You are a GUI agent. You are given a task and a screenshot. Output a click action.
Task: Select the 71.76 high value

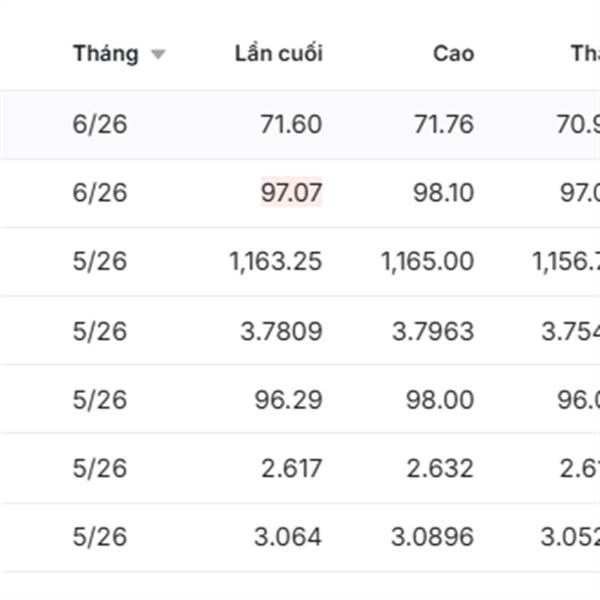pos(443,125)
